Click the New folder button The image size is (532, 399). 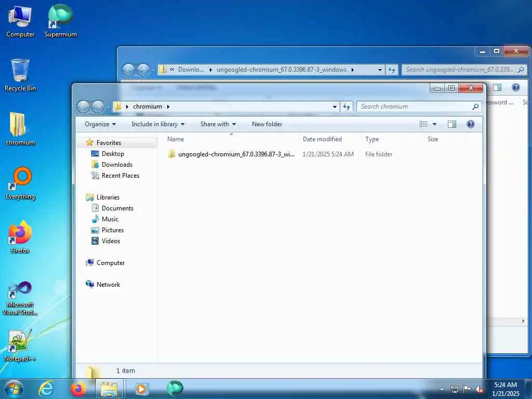(x=267, y=124)
